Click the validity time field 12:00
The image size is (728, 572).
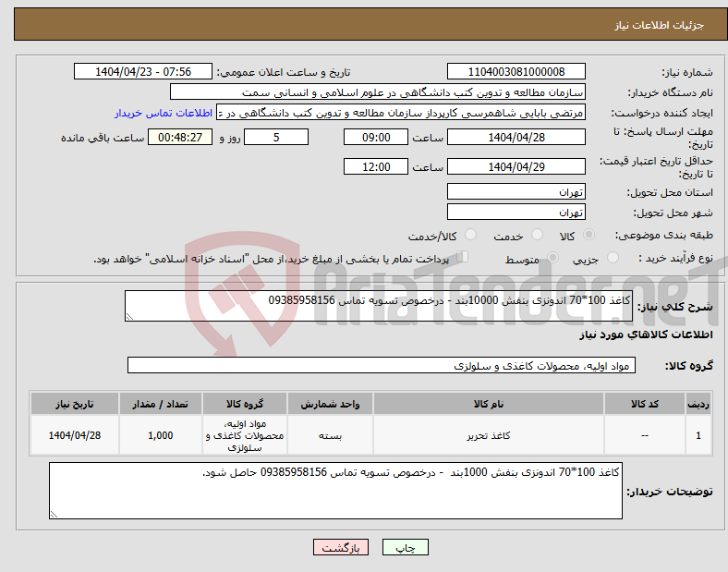[376, 166]
